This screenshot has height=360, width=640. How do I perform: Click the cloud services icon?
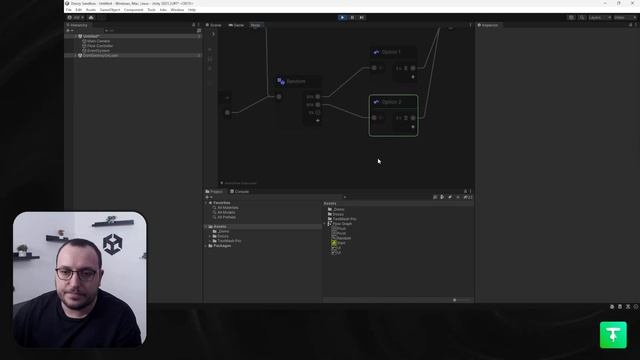click(x=91, y=18)
